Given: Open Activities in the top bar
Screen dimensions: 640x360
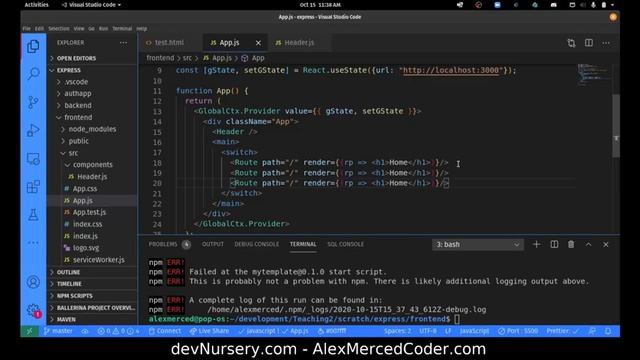Looking at the screenshot, I should [36, 5].
